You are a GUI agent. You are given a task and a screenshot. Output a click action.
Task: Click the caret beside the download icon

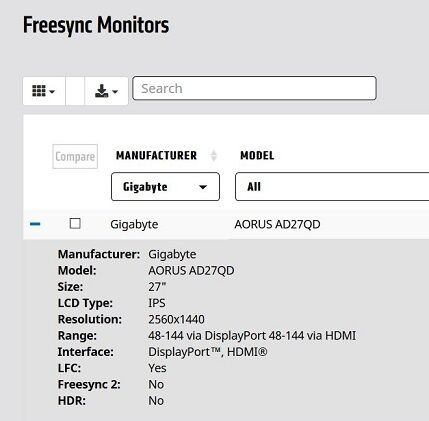[x=115, y=91]
